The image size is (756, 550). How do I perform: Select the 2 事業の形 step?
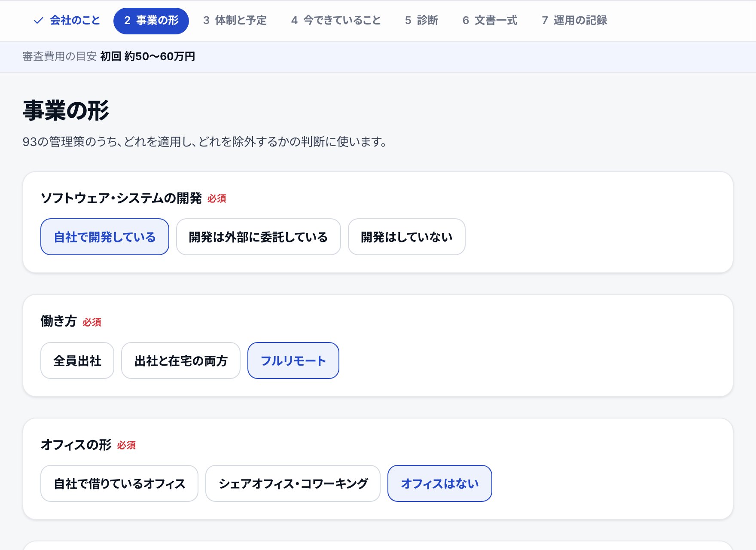pyautogui.click(x=151, y=20)
